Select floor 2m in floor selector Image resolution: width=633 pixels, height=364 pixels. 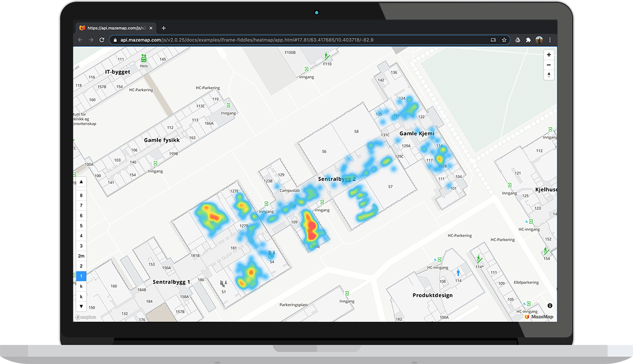[x=81, y=256]
